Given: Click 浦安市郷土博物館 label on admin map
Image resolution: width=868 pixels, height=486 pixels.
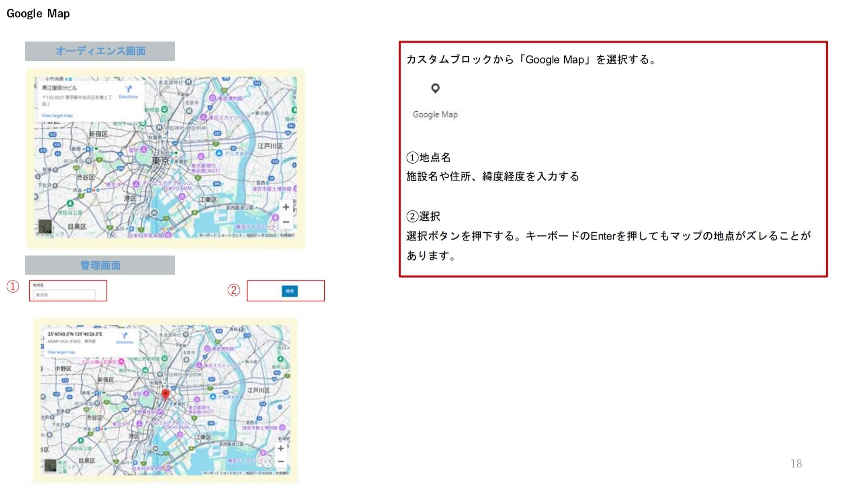Looking at the screenshot, I should coord(260,428).
